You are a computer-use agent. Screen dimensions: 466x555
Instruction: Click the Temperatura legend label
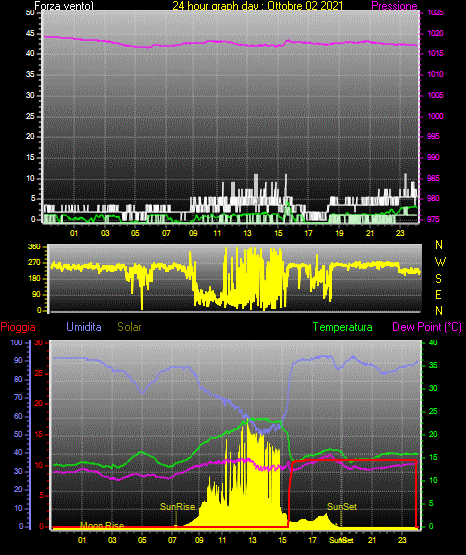point(343,327)
